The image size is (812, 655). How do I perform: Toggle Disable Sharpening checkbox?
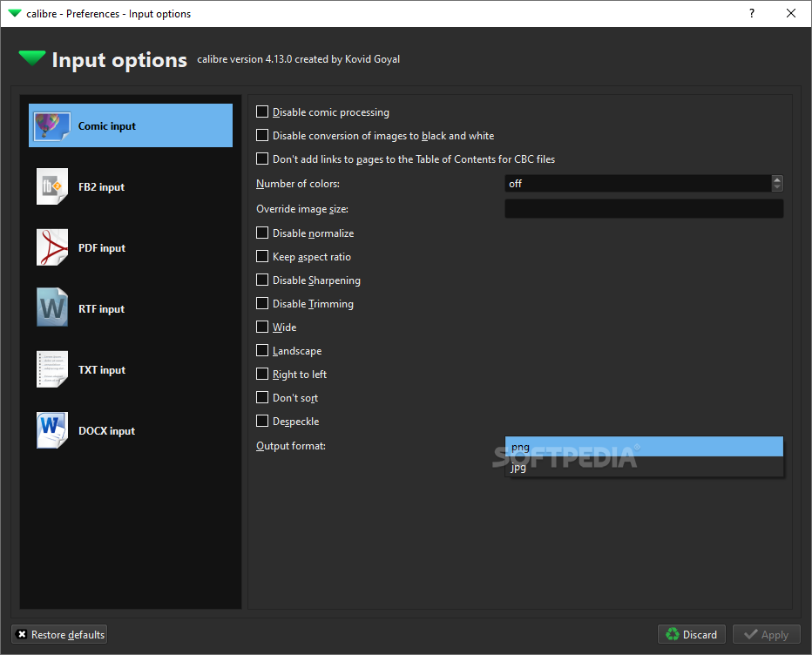tap(262, 280)
